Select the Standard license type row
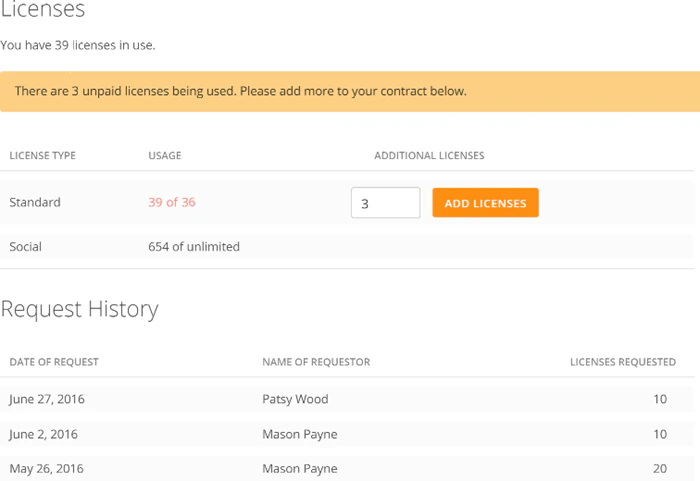700x481 pixels. 347,202
